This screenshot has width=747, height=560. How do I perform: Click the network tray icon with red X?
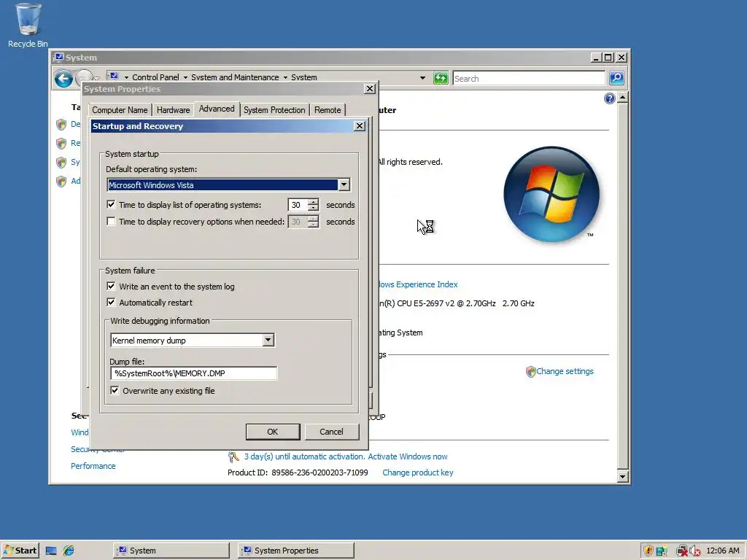click(x=682, y=551)
